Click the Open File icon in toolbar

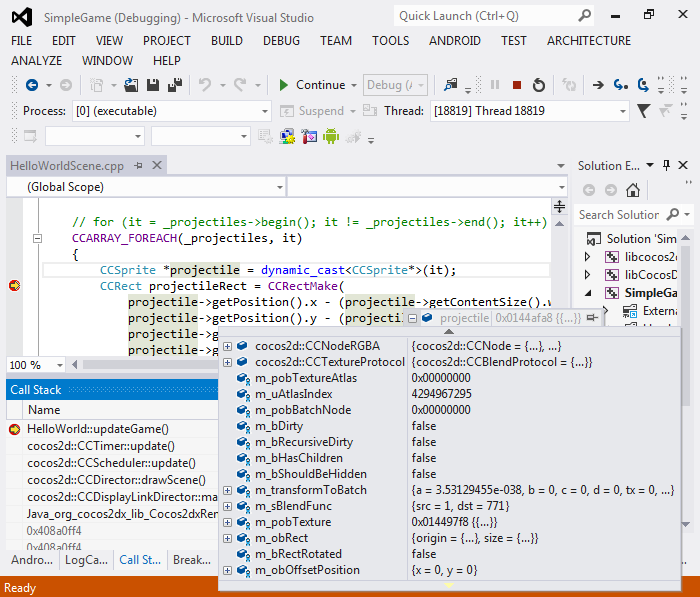(131, 85)
